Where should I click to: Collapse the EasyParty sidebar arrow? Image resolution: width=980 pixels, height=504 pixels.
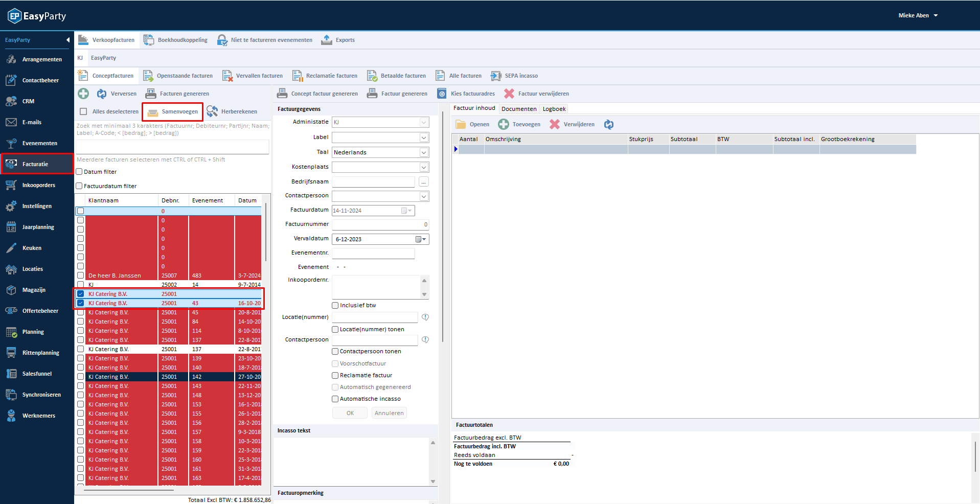[x=68, y=40]
